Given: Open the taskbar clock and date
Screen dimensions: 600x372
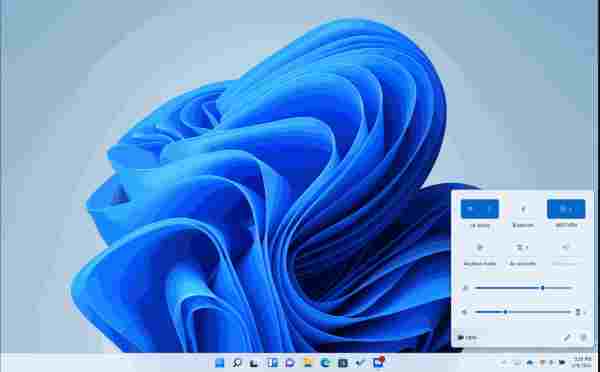Looking at the screenshot, I should click(583, 362).
